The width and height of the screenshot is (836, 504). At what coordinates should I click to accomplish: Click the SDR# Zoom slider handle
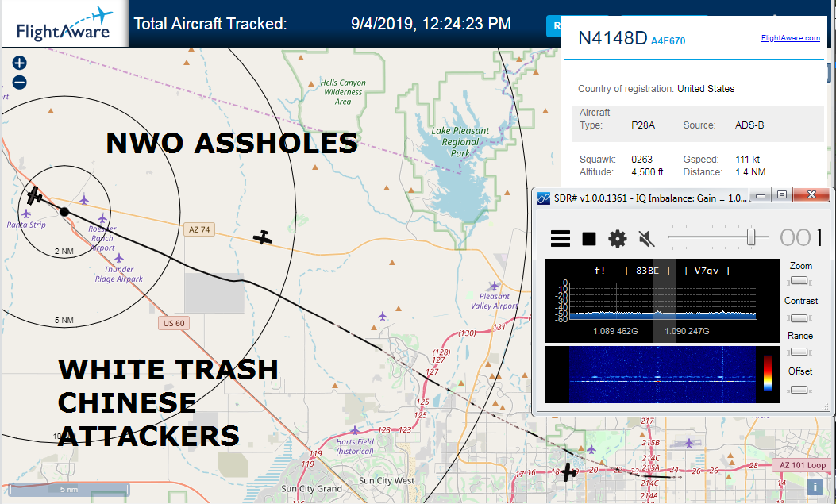[799, 281]
